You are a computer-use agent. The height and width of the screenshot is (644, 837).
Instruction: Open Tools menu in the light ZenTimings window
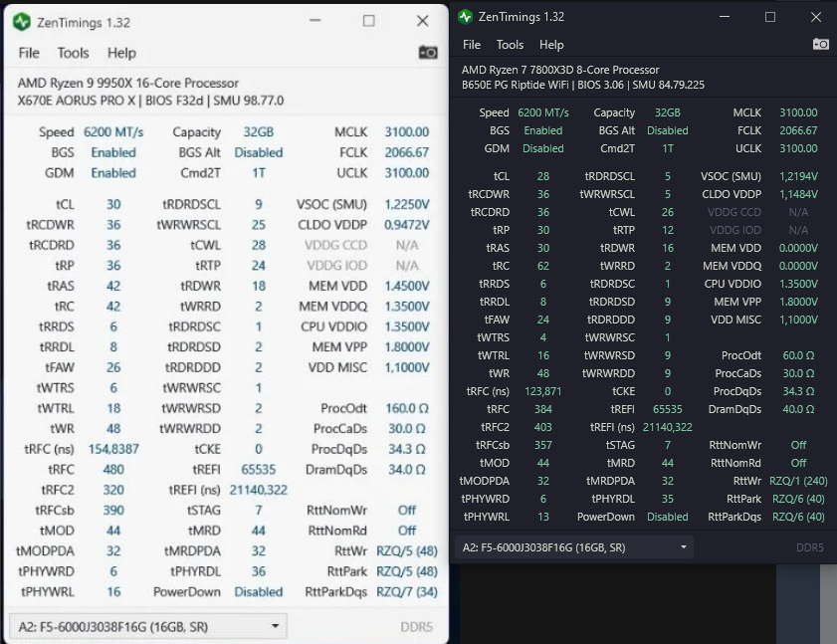pos(73,53)
